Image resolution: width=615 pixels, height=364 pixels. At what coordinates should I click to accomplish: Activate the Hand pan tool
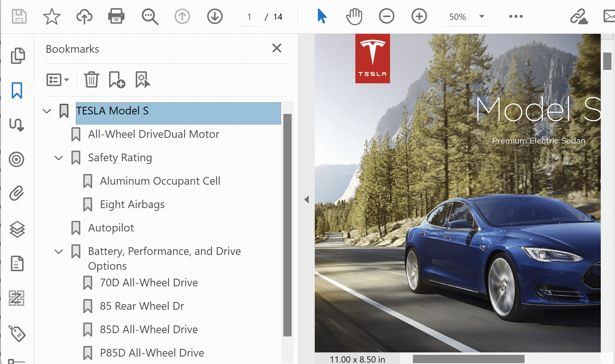click(354, 16)
